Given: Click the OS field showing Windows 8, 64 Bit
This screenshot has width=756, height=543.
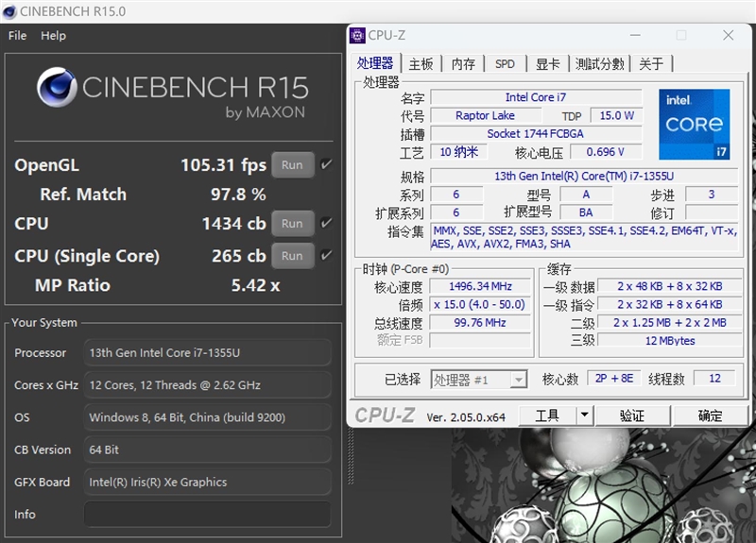Looking at the screenshot, I should click(x=207, y=417).
